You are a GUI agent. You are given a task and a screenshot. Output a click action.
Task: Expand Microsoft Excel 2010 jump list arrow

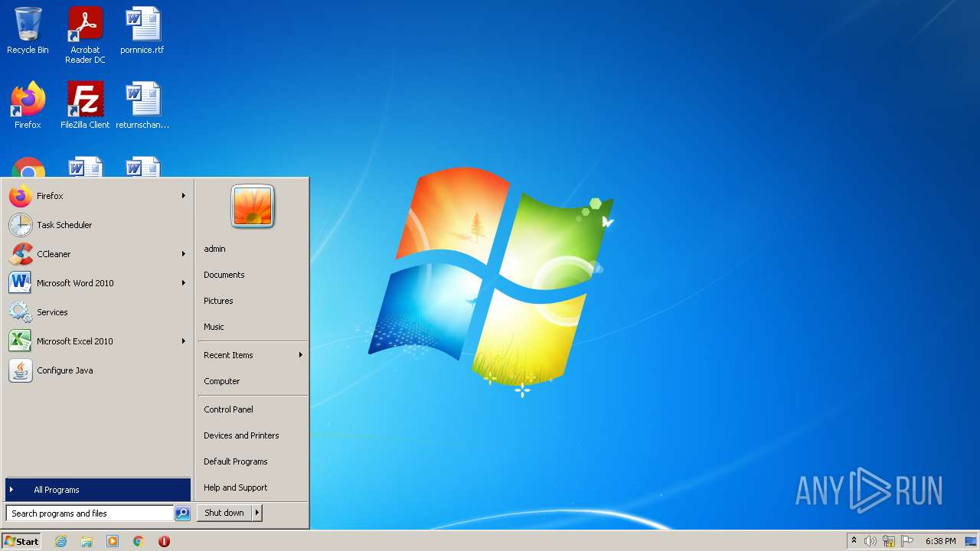tap(184, 341)
